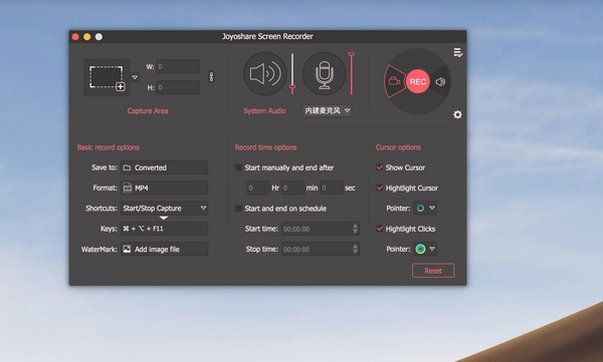The height and width of the screenshot is (362, 603).
Task: Click the Basic record options heading
Action: pos(108,147)
